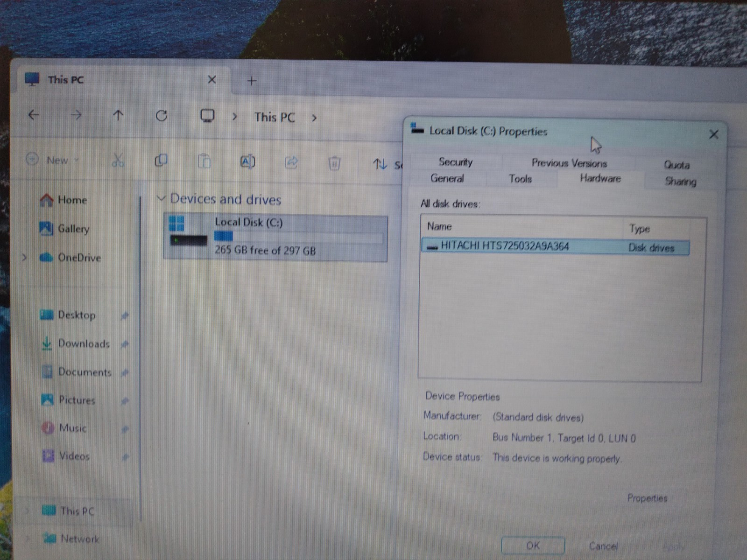This screenshot has height=560, width=747.
Task: Select the Hardware tab
Action: [x=600, y=178]
